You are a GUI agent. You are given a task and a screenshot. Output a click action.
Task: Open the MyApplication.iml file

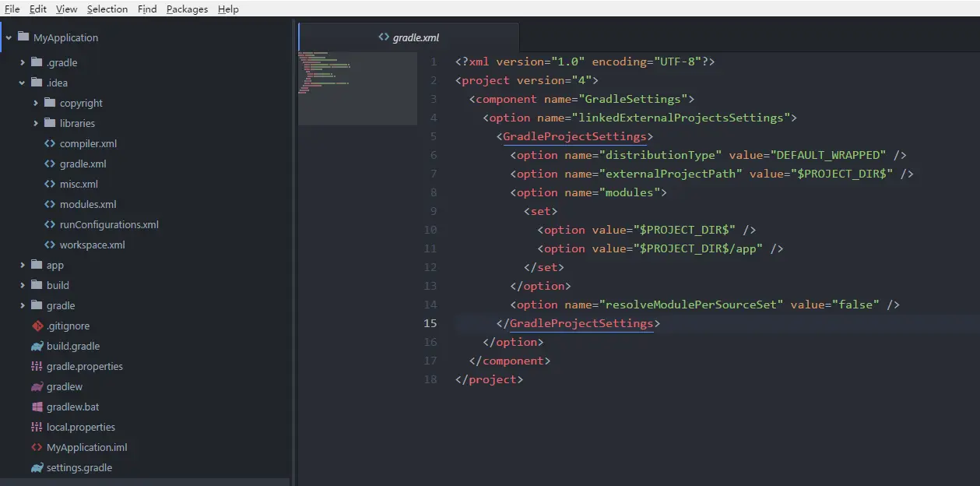[87, 447]
